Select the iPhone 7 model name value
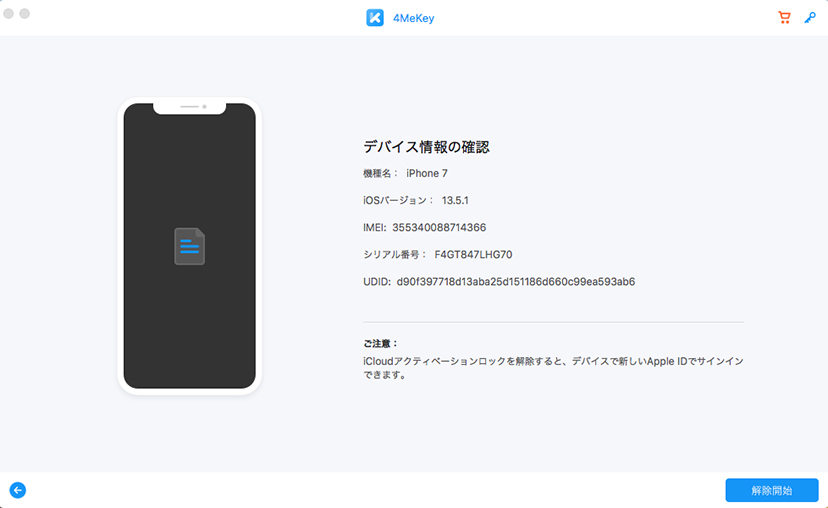 [x=427, y=173]
